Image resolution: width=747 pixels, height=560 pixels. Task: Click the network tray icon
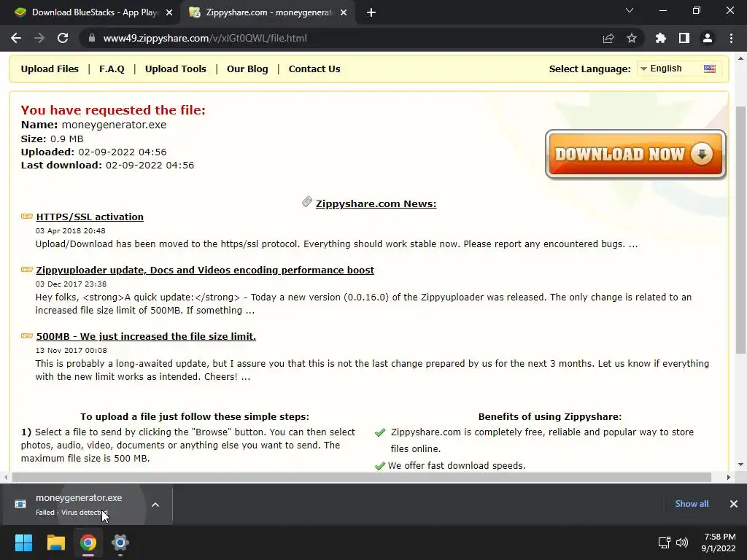click(x=664, y=542)
